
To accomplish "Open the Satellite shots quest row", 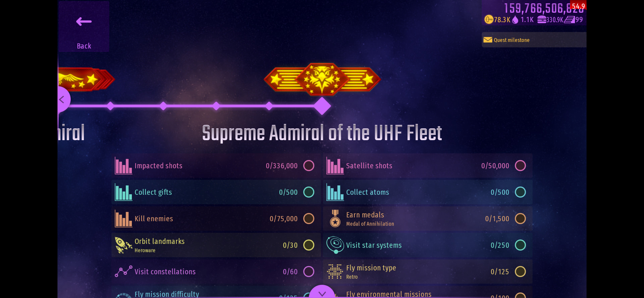I will coord(427,166).
